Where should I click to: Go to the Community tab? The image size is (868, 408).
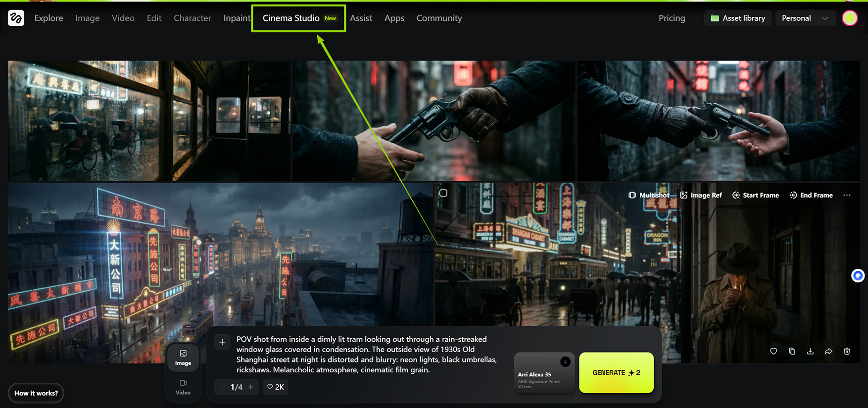(x=439, y=18)
